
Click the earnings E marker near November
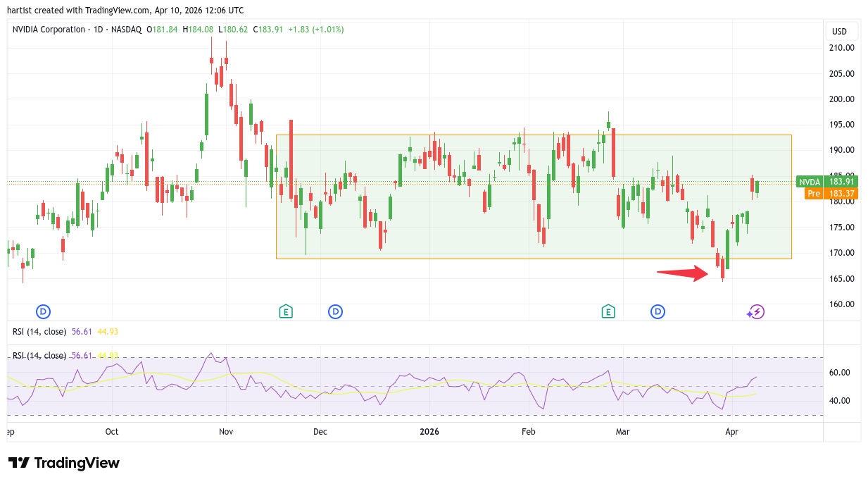click(x=285, y=311)
